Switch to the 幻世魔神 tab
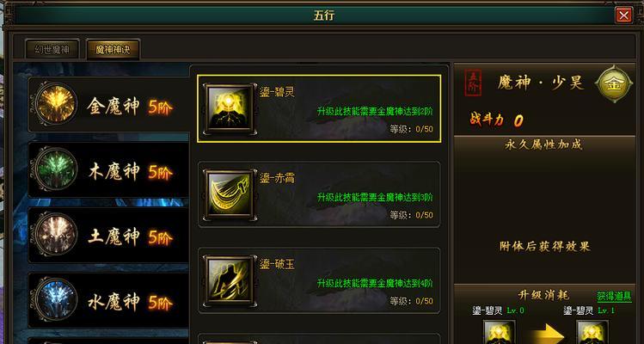Screen dimensions: 644x344 [52, 50]
